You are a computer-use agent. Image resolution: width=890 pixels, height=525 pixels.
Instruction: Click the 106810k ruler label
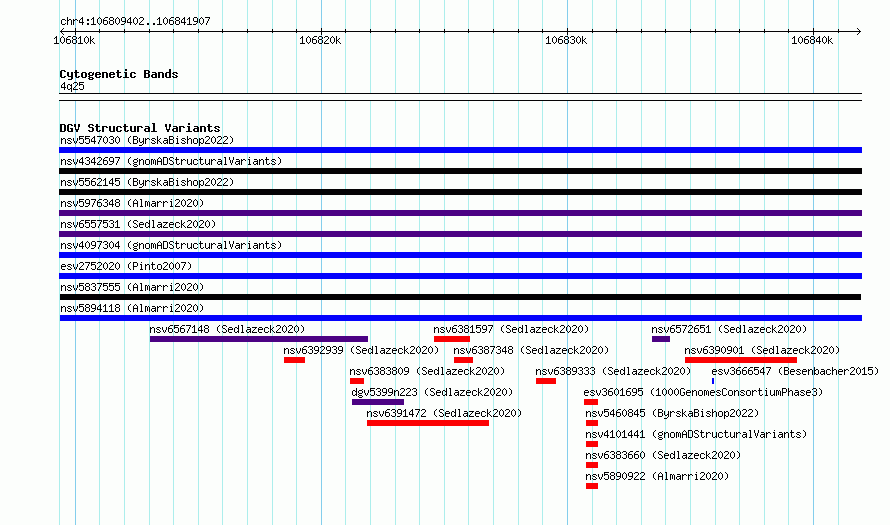74,40
